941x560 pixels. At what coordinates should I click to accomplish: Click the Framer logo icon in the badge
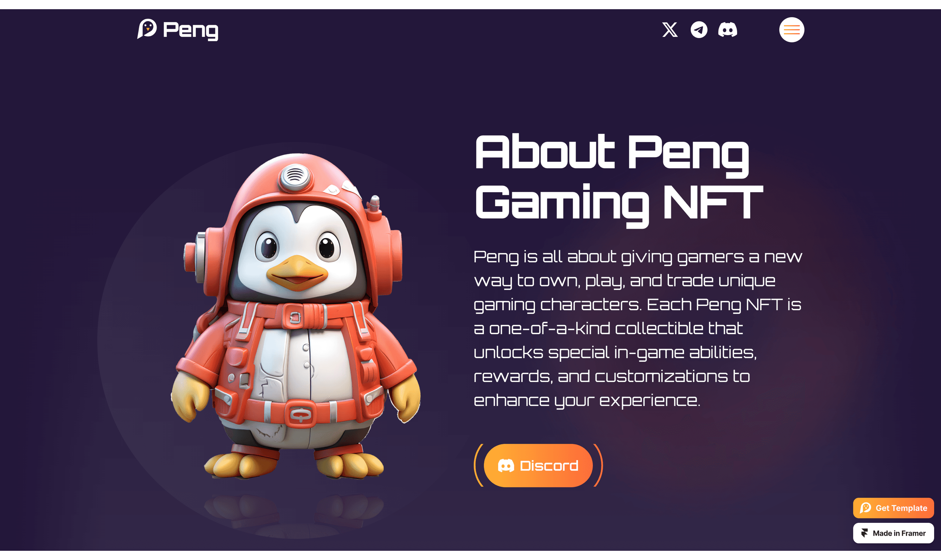(x=864, y=533)
